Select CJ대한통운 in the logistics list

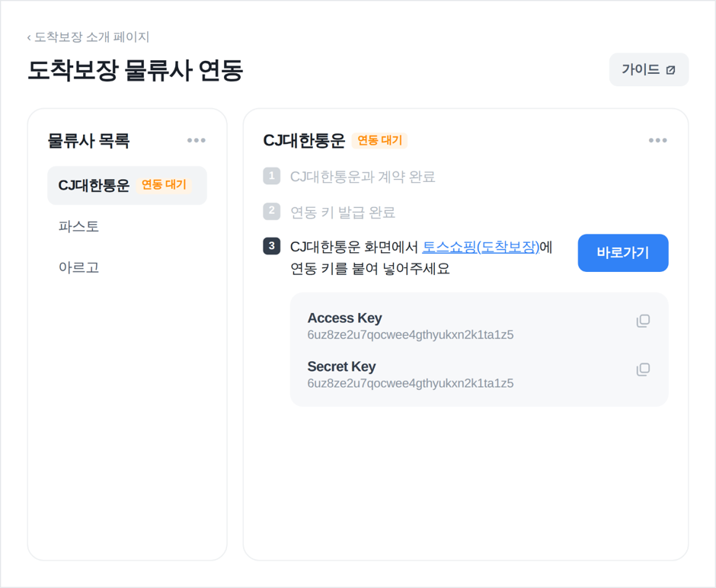pos(127,185)
